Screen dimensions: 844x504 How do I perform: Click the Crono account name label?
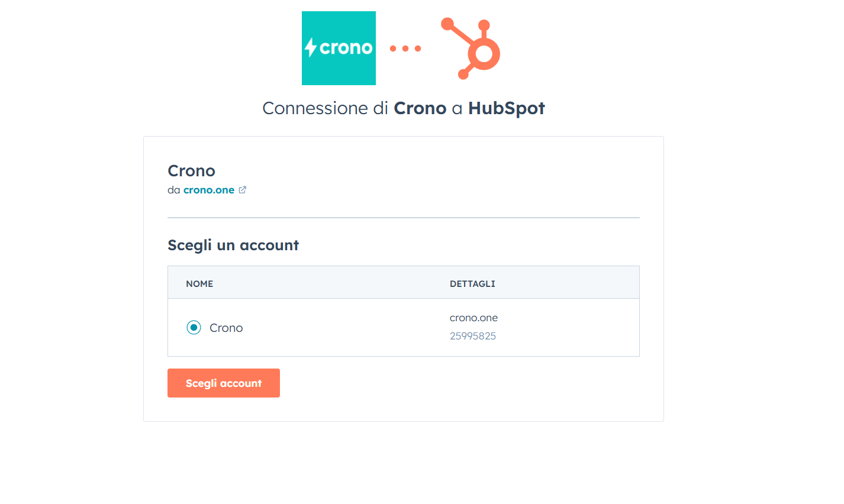[226, 328]
